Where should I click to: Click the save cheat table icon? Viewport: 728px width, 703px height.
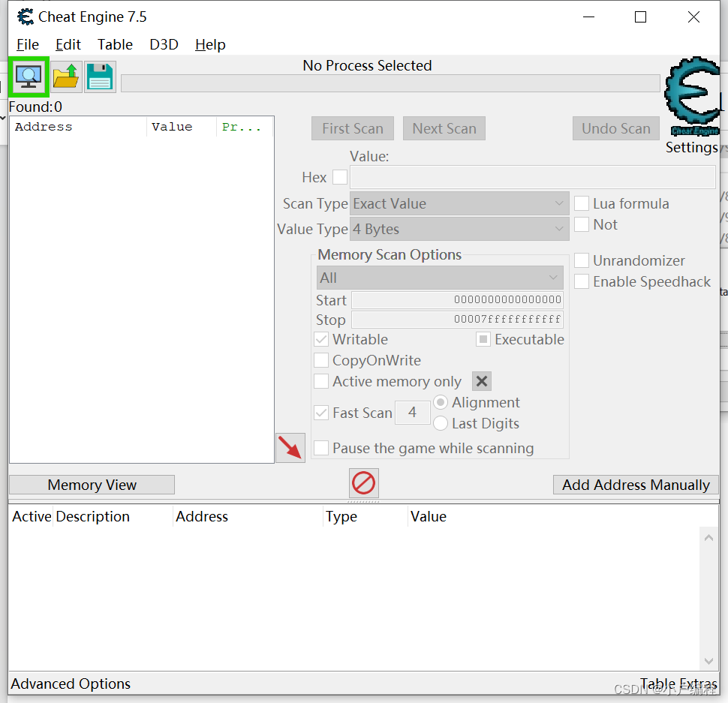(99, 77)
